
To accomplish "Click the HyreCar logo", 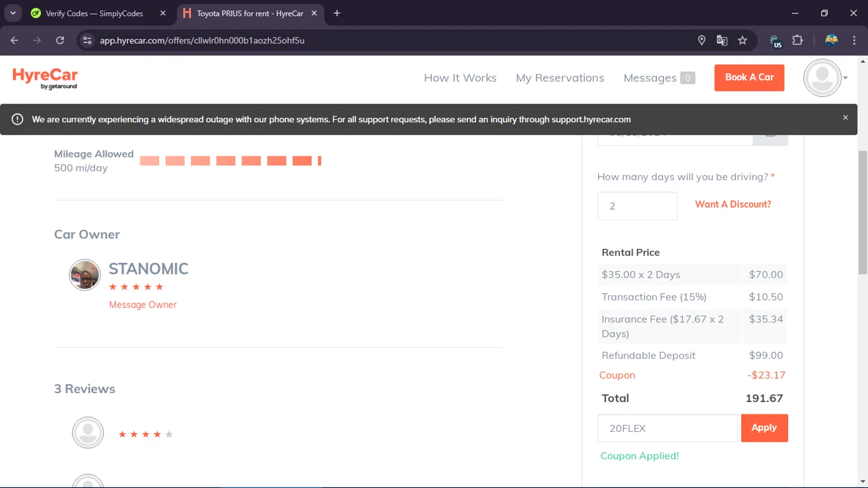I will 45,79.
